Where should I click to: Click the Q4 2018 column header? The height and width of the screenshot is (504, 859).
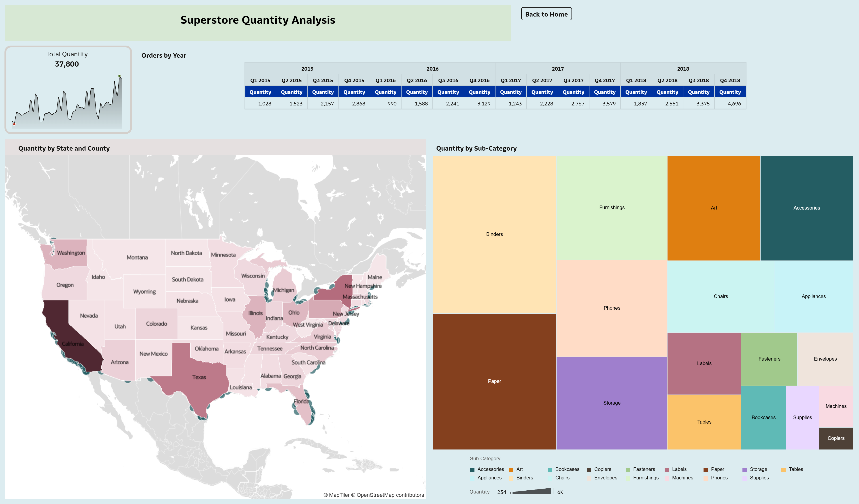[x=730, y=80]
